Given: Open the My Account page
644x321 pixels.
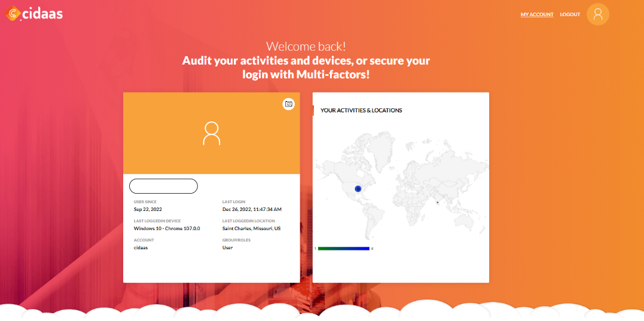Looking at the screenshot, I should (536, 14).
